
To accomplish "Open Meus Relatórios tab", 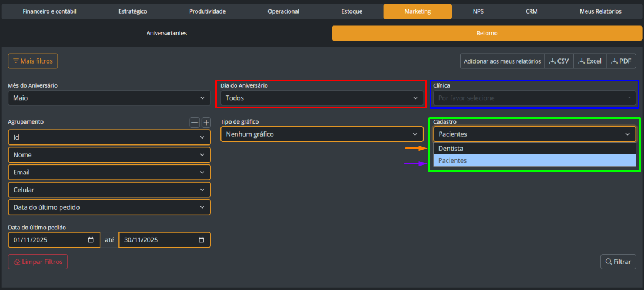I will coord(600,12).
